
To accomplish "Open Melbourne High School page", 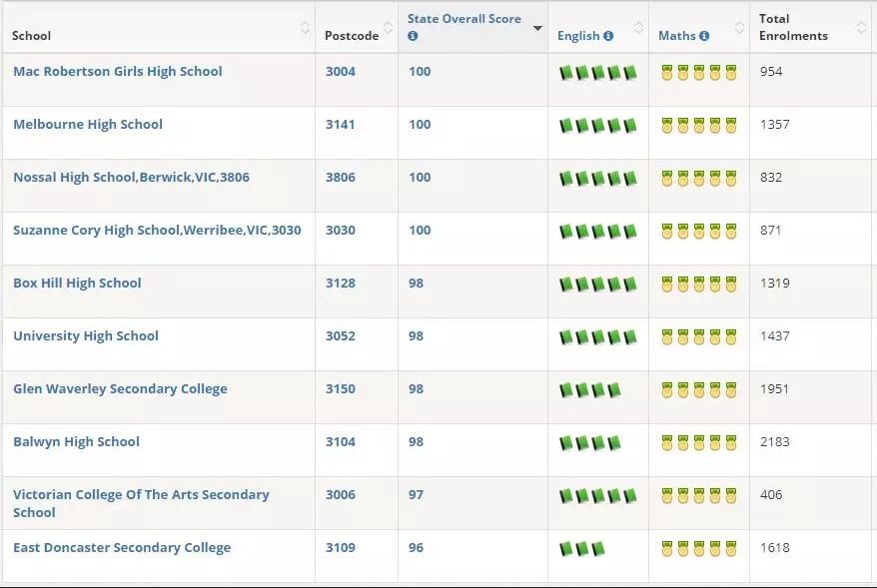I will tap(88, 124).
